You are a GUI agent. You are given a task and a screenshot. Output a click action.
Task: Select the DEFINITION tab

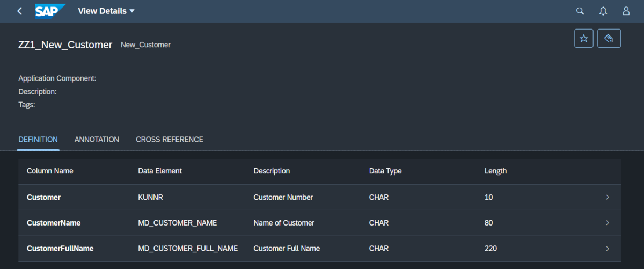pyautogui.click(x=38, y=140)
